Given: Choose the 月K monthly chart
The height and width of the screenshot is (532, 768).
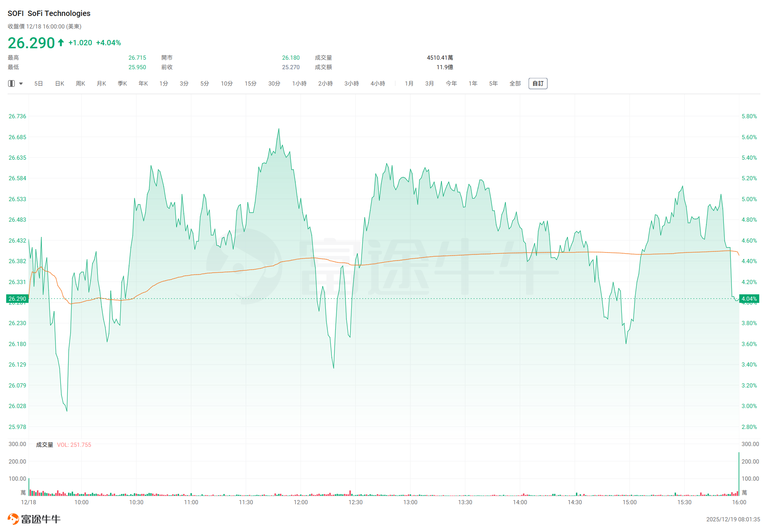Looking at the screenshot, I should point(101,83).
